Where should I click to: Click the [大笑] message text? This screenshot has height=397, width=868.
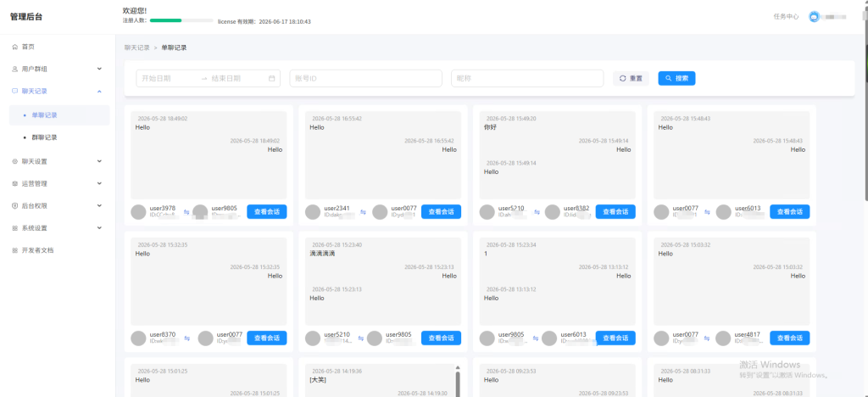pyautogui.click(x=319, y=380)
